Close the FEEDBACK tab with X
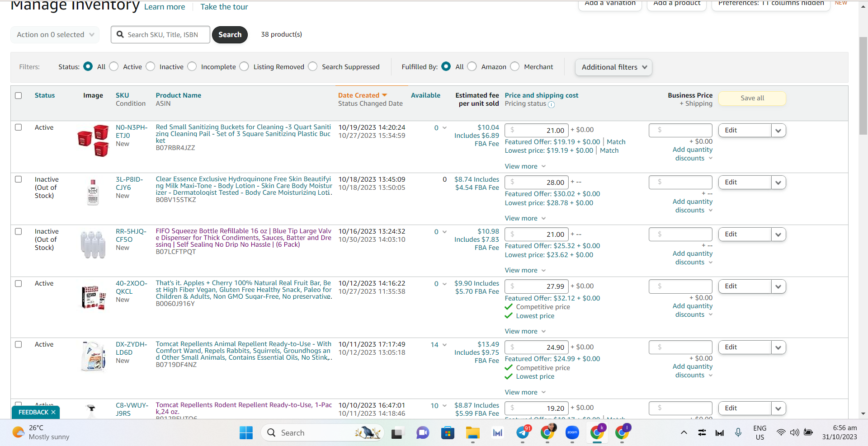 (53, 412)
